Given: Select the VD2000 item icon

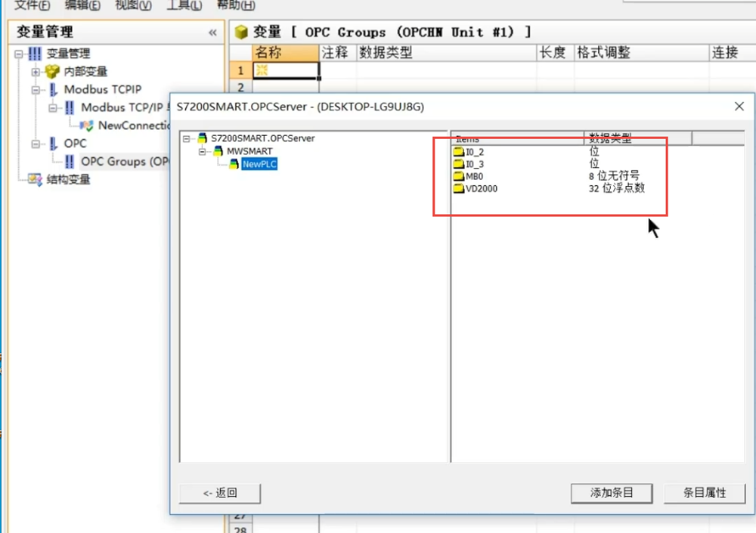Looking at the screenshot, I should [x=458, y=188].
